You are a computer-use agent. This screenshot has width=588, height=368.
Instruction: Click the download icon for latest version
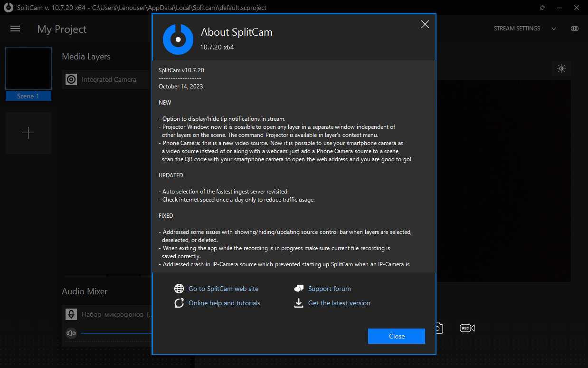[299, 302]
